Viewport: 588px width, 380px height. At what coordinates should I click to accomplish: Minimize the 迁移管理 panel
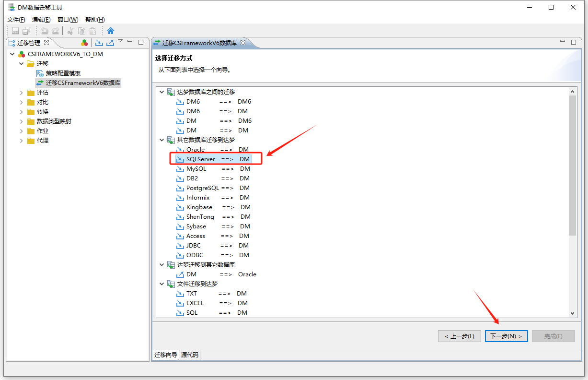(x=130, y=42)
